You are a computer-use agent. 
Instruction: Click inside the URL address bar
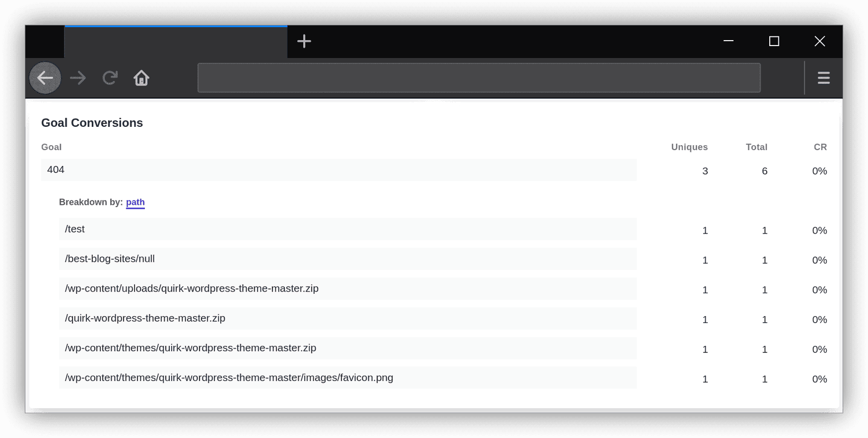pos(478,78)
